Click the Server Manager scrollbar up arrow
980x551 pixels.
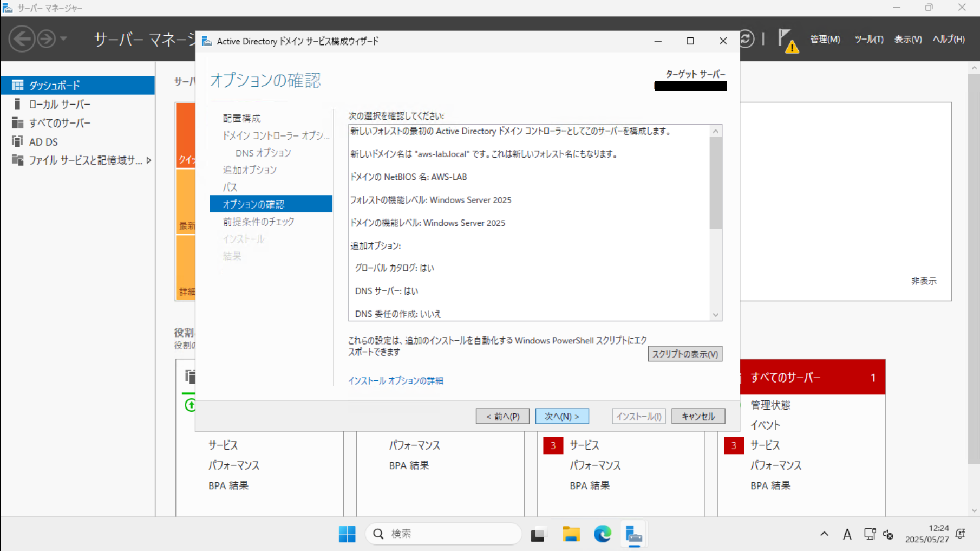point(974,68)
